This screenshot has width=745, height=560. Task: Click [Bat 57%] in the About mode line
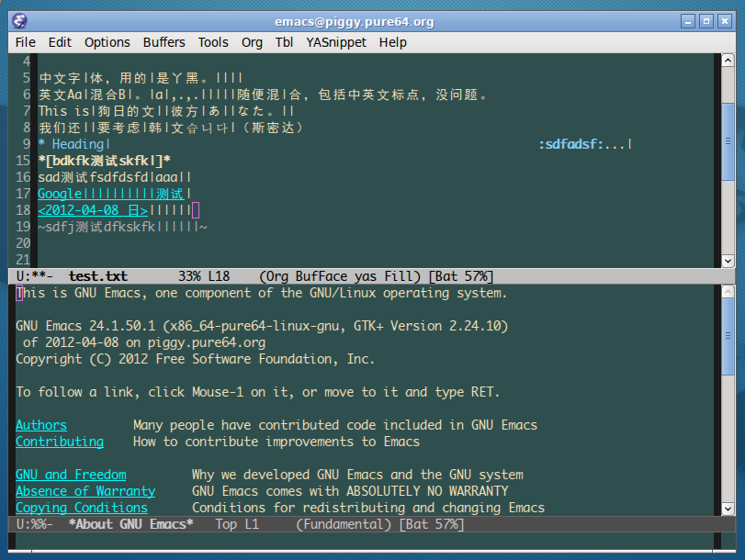[x=432, y=524]
